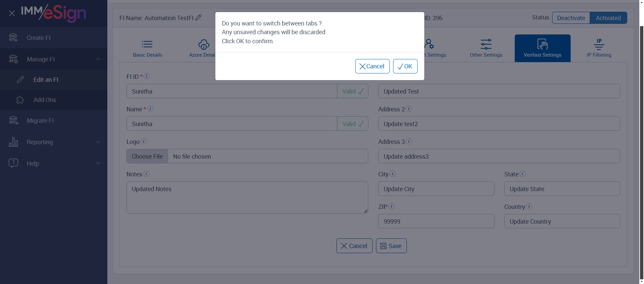Expand the Help menu
The height and width of the screenshot is (284, 644).
click(x=98, y=163)
